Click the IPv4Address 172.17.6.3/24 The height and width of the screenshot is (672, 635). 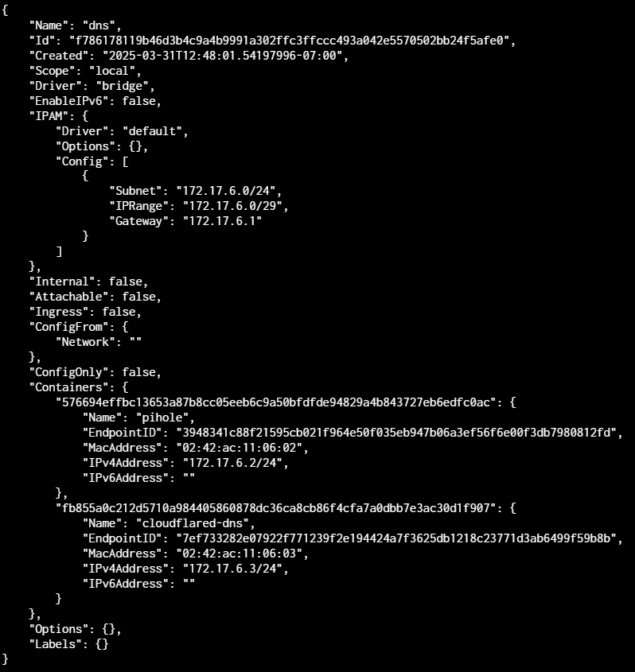click(x=232, y=569)
